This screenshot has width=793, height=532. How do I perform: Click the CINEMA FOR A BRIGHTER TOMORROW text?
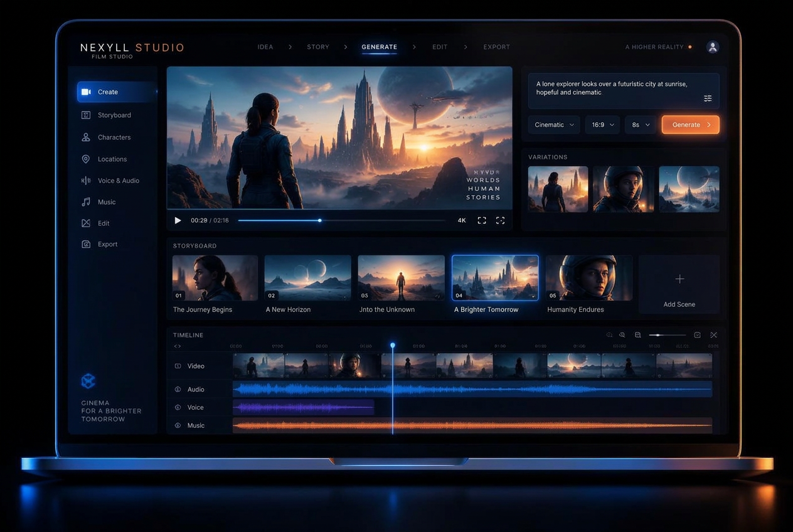coord(111,411)
